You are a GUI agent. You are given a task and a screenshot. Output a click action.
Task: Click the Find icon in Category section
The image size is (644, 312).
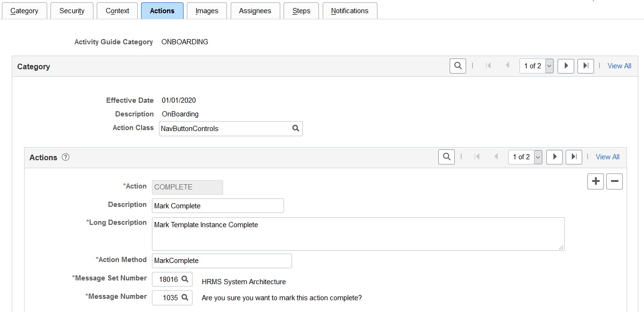(x=457, y=66)
